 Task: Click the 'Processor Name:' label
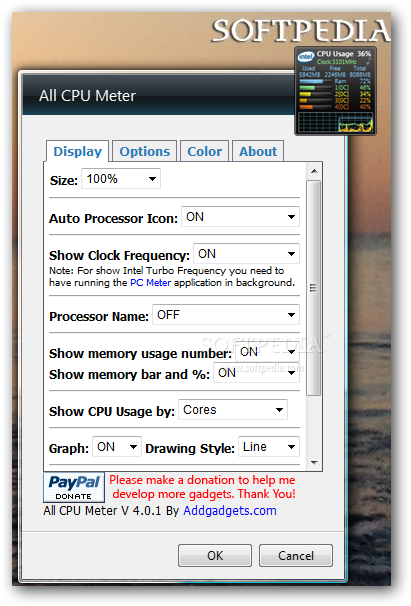coord(99,317)
